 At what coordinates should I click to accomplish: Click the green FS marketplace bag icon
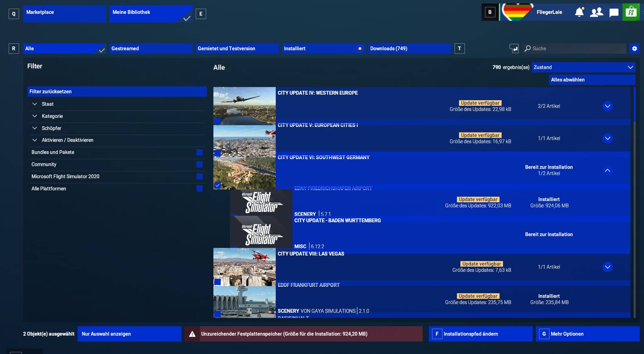pyautogui.click(x=631, y=12)
